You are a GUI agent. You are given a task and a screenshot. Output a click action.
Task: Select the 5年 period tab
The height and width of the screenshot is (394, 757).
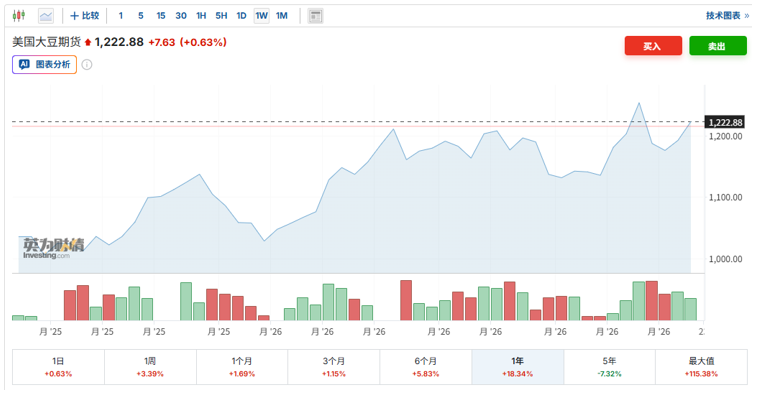tap(609, 367)
